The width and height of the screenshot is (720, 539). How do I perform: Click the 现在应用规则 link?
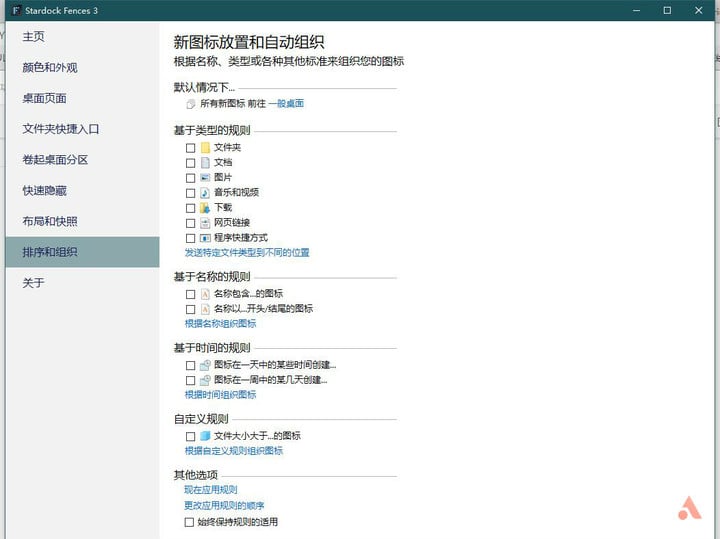[211, 490]
